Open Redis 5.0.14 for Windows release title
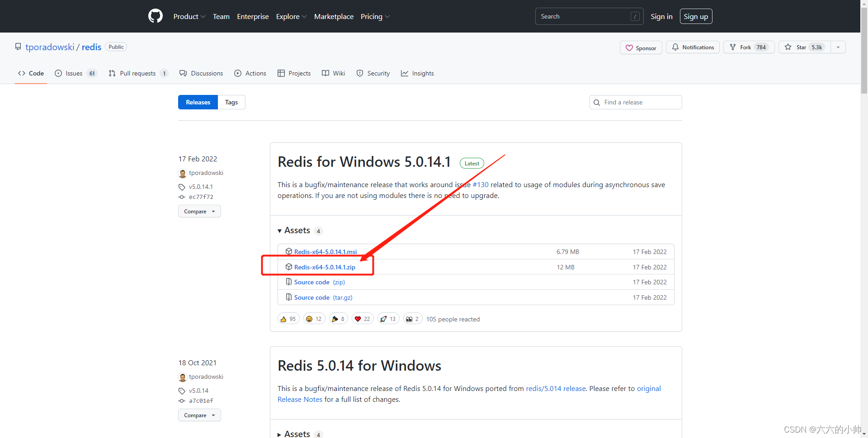 pos(359,366)
